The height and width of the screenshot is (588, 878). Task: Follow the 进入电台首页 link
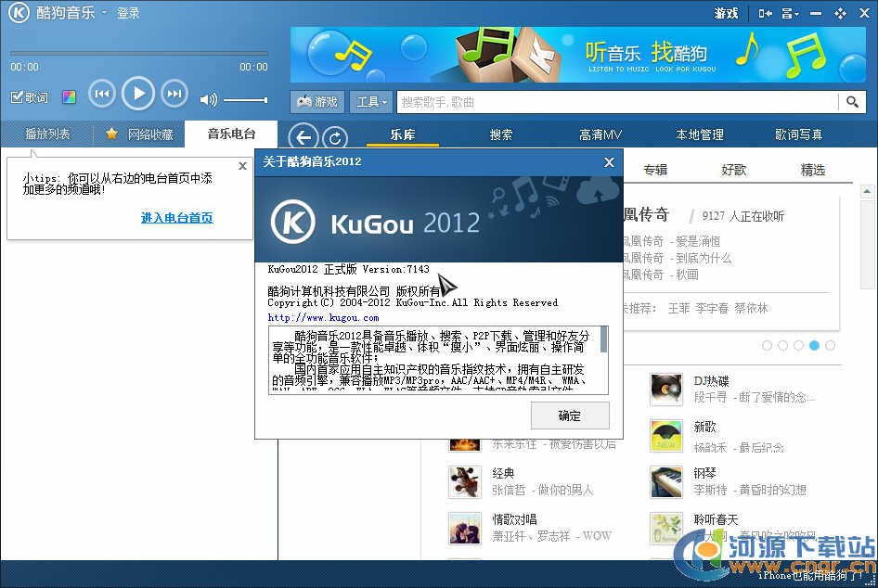coord(176,218)
